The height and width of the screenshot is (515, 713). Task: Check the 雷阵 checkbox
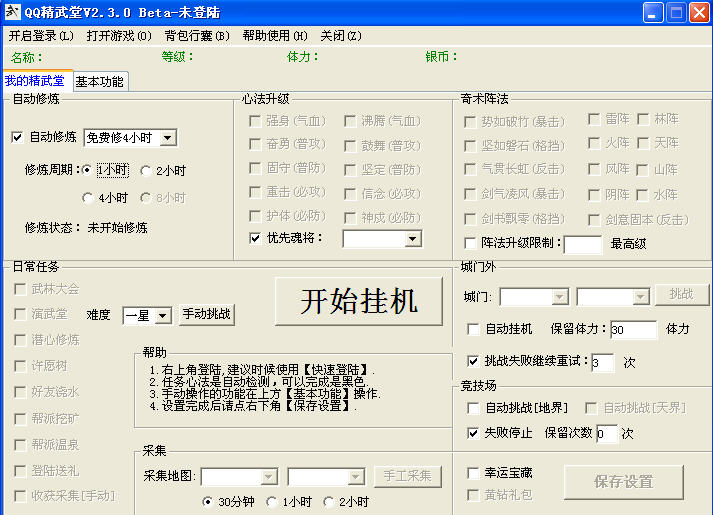(594, 119)
